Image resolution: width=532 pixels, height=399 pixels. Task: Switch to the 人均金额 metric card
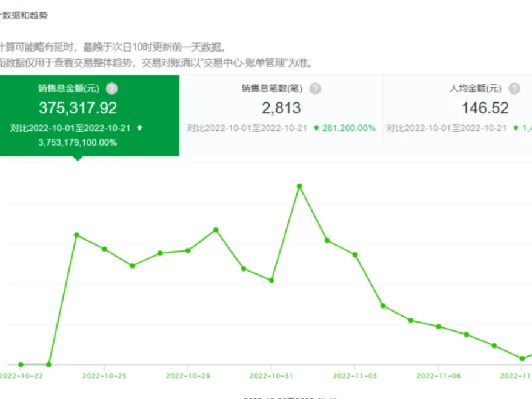[x=461, y=109]
